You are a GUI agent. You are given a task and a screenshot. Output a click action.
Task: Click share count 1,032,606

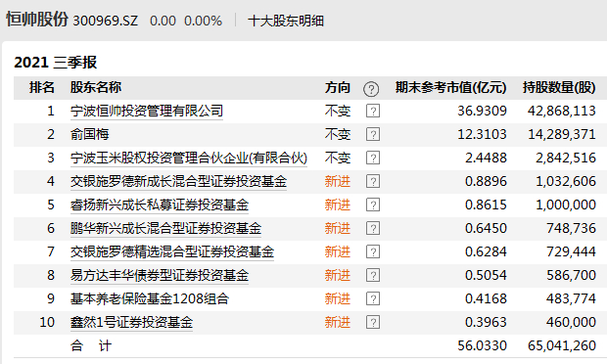[x=566, y=181]
